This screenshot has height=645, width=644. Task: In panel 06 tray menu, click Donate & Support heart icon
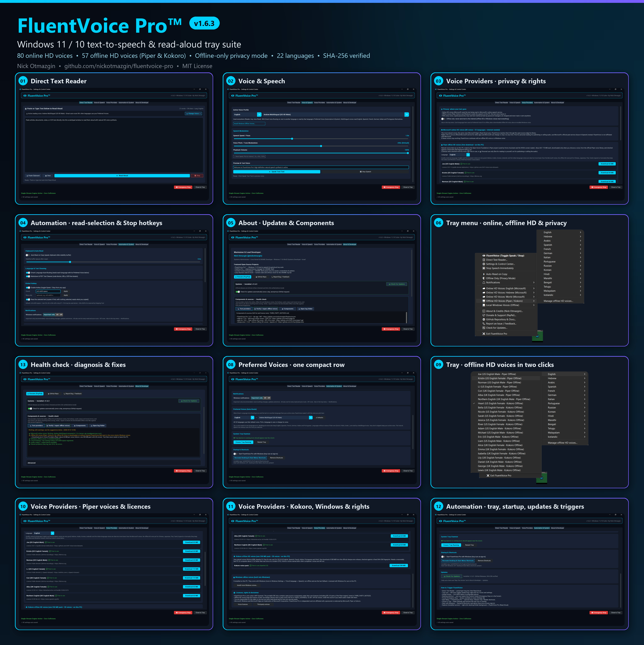point(484,315)
